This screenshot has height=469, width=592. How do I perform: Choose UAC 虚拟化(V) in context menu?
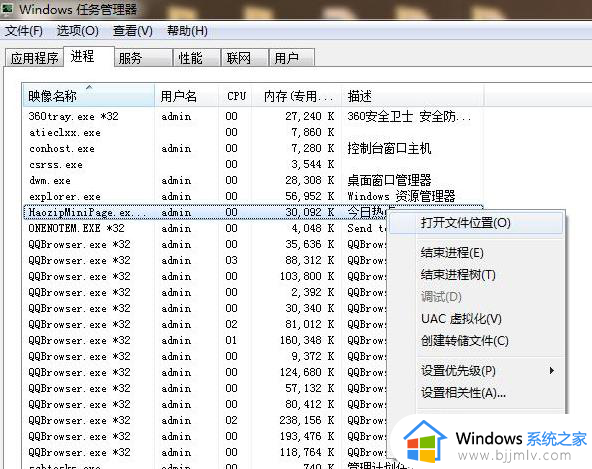(x=476, y=319)
